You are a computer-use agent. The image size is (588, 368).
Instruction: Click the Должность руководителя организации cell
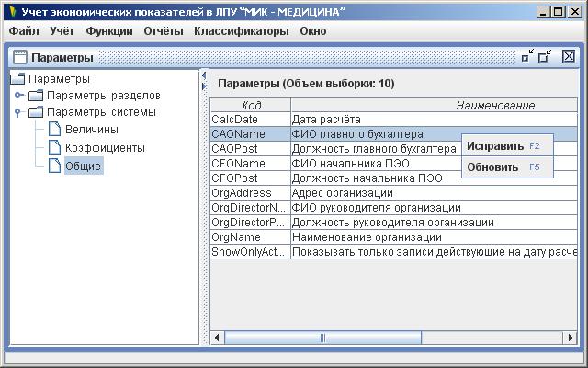435,223
